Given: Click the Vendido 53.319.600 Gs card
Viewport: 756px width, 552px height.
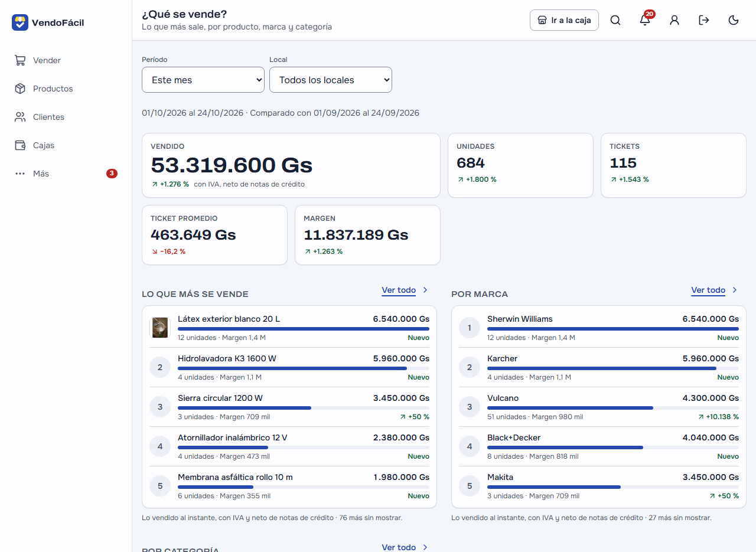Looking at the screenshot, I should [x=291, y=165].
